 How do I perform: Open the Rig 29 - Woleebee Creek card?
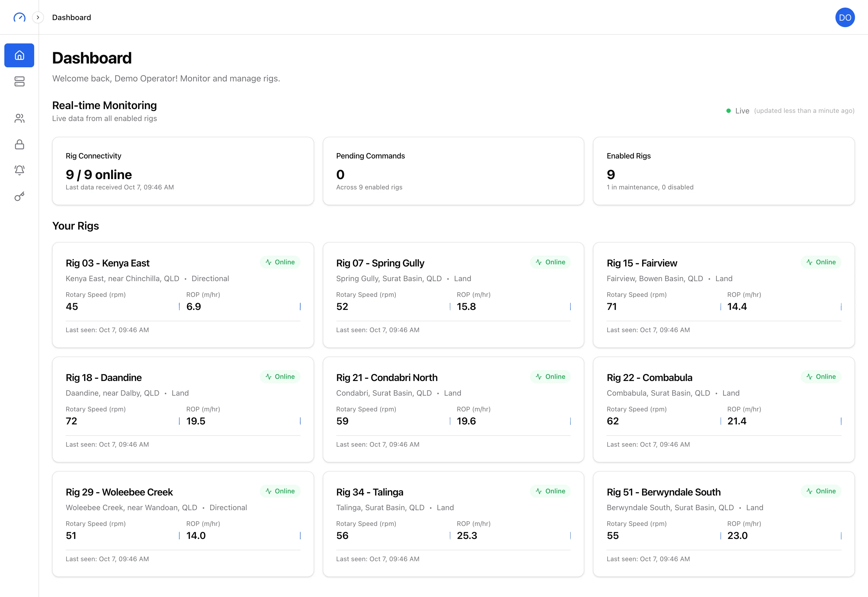183,524
